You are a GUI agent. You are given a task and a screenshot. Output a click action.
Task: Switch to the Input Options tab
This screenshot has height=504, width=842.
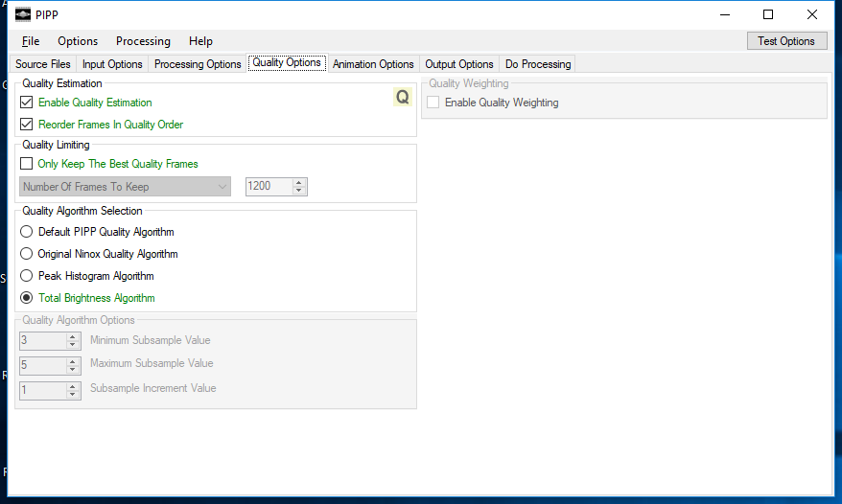pos(112,64)
